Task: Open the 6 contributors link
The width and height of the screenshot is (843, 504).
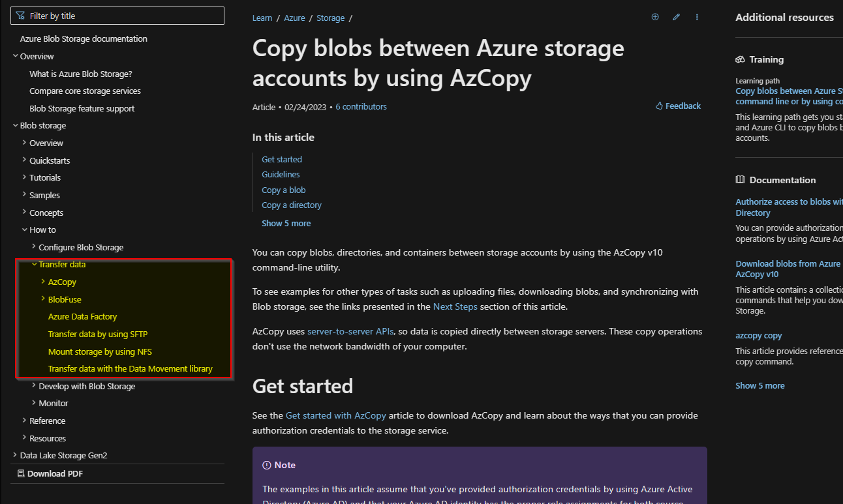Action: point(361,106)
